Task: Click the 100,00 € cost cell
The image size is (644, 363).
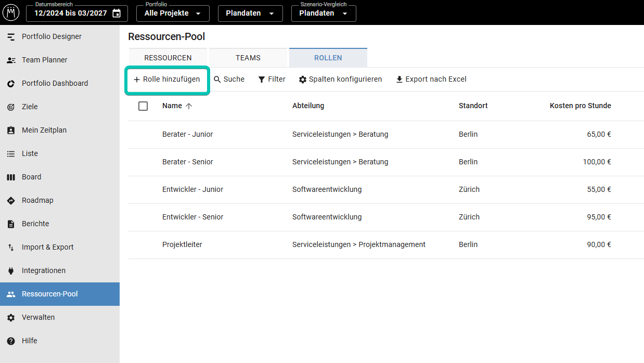Action: pyautogui.click(x=597, y=162)
